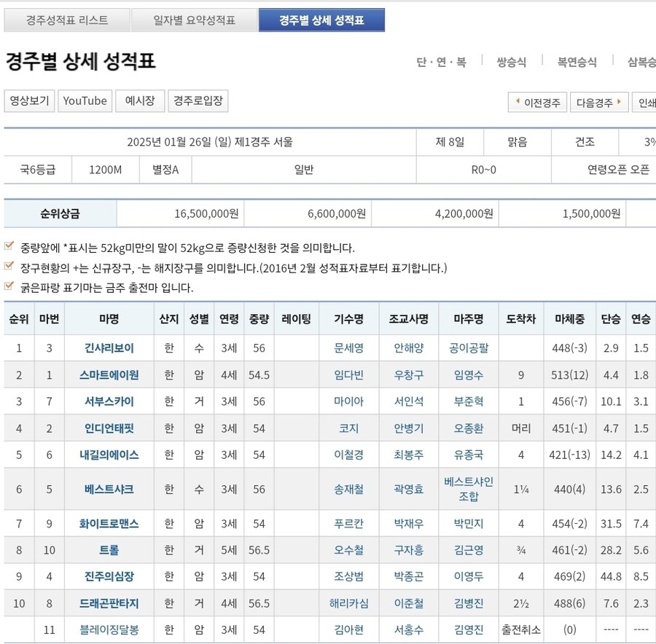This screenshot has height=644, width=656.
Task: Open trainer 우창구 profile link
Action: tap(407, 375)
